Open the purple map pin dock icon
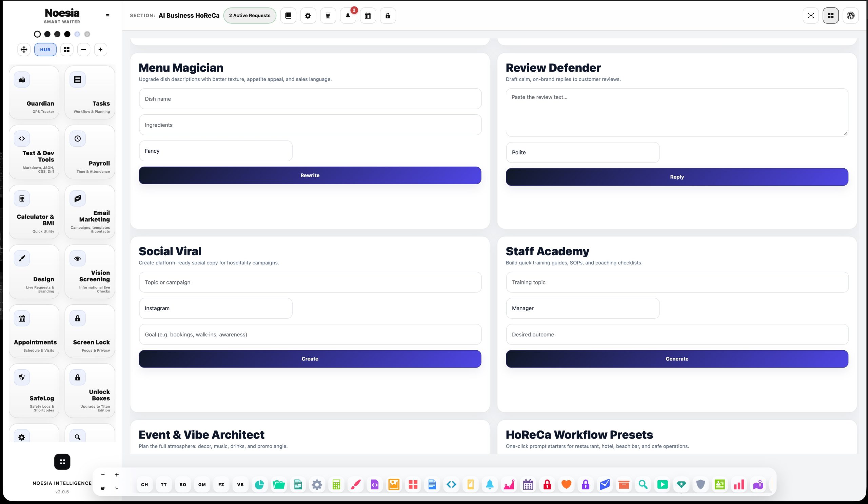Image resolution: width=868 pixels, height=504 pixels. coord(758,484)
